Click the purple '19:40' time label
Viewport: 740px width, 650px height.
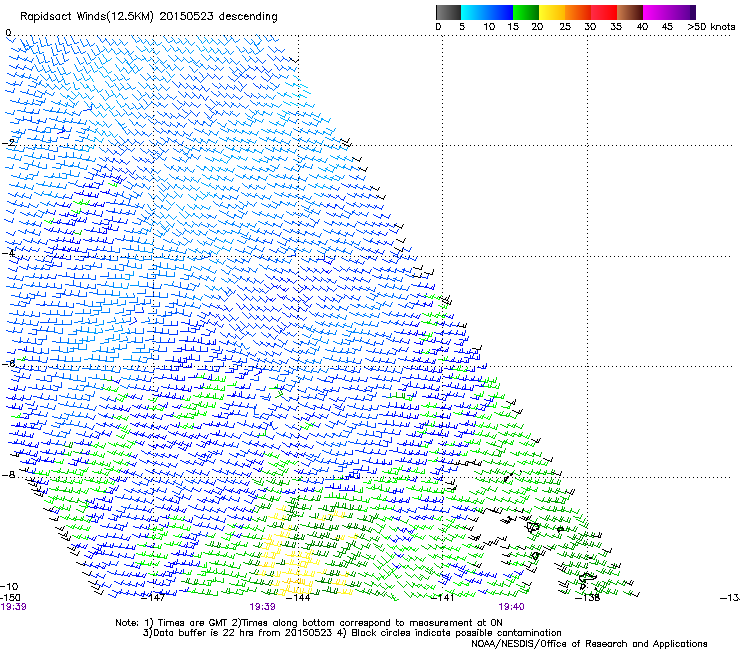[512, 607]
